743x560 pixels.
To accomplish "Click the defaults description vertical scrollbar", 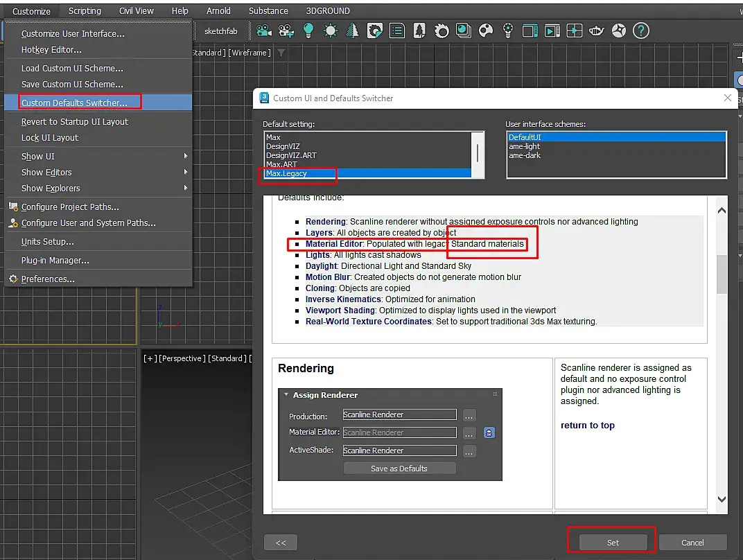I will point(721,274).
